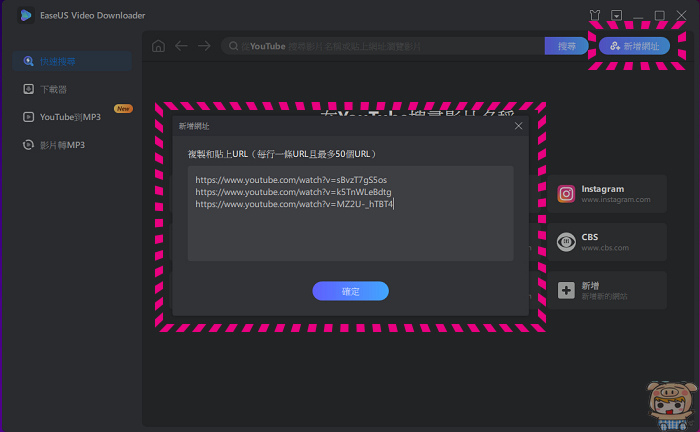Click the 新增網址 add URL button
This screenshot has height=432, width=700.
tap(634, 46)
